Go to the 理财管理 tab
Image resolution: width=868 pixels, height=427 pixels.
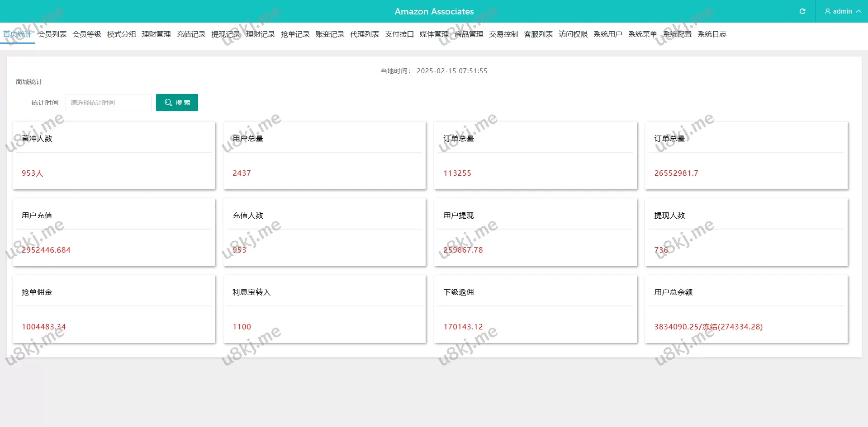(x=156, y=34)
